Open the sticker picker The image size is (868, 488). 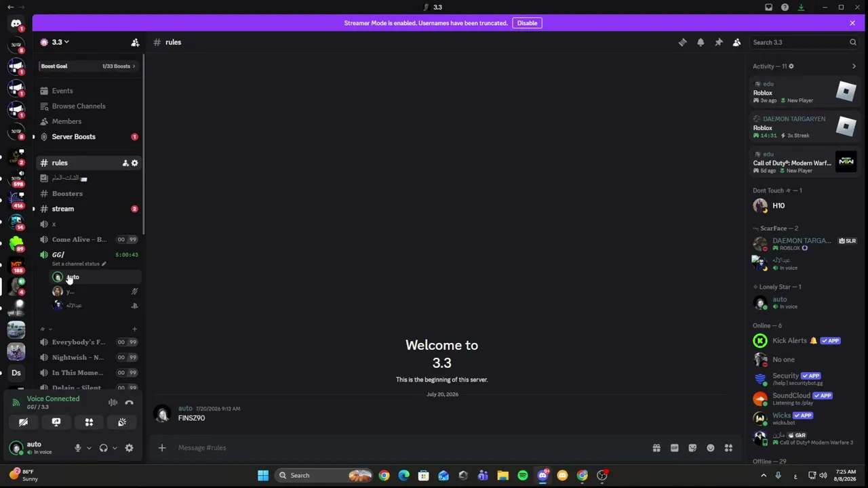692,448
